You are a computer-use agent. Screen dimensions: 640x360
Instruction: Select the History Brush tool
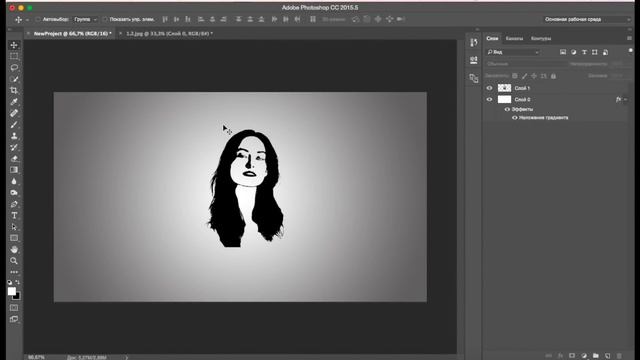tap(14, 147)
